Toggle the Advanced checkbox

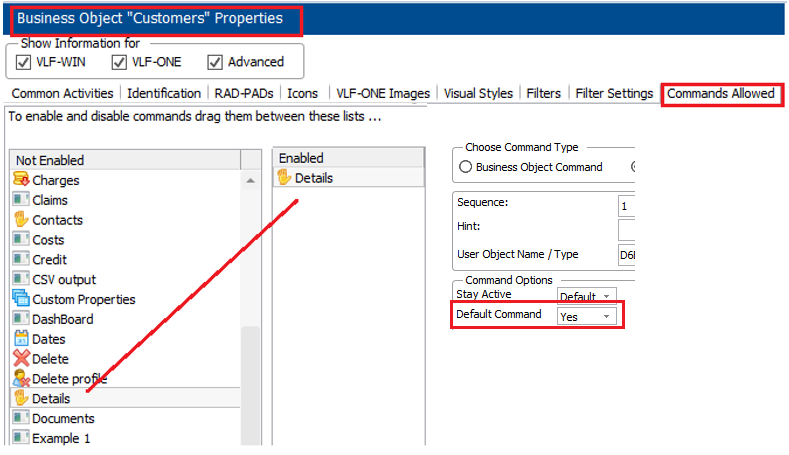214,62
